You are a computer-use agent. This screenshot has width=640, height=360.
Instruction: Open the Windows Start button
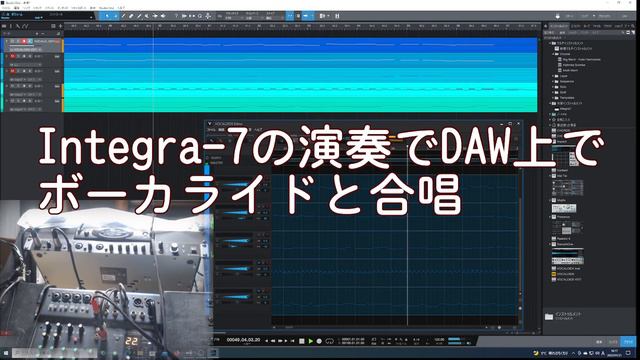pyautogui.click(x=6, y=353)
